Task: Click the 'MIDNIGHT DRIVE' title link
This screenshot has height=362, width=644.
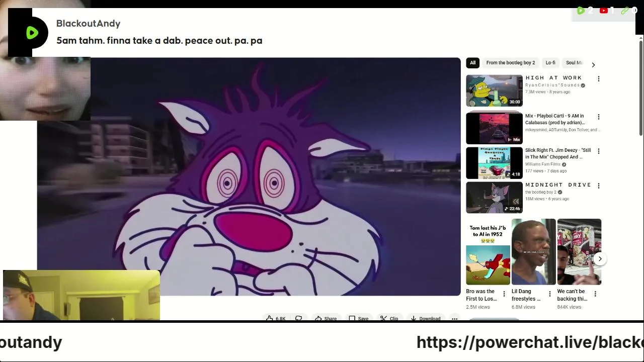Action: click(558, 185)
